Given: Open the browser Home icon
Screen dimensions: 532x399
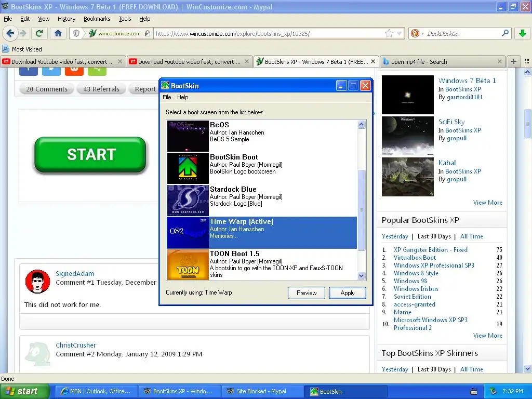Looking at the screenshot, I should point(58,33).
